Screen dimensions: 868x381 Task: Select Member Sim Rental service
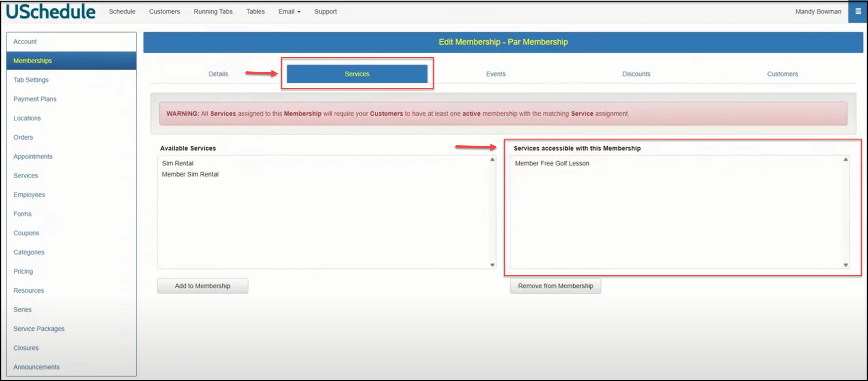[x=190, y=174]
